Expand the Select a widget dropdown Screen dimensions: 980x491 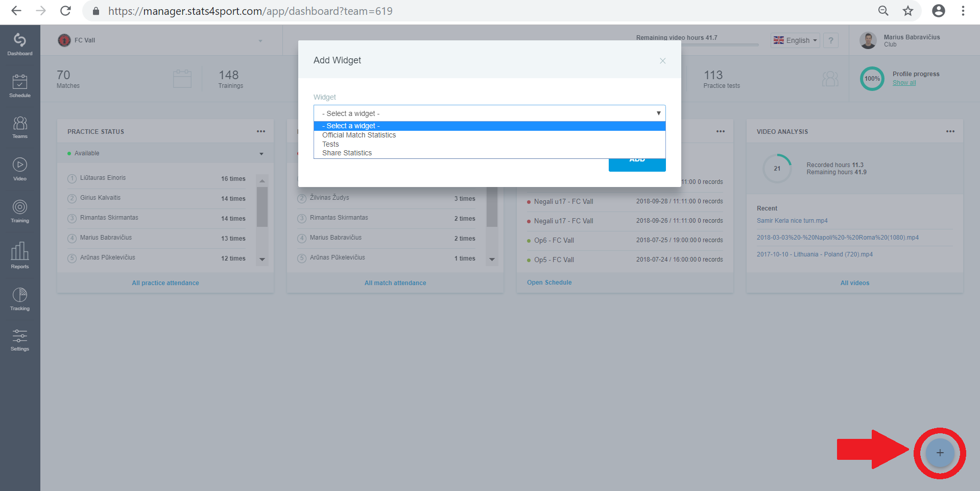coord(489,113)
